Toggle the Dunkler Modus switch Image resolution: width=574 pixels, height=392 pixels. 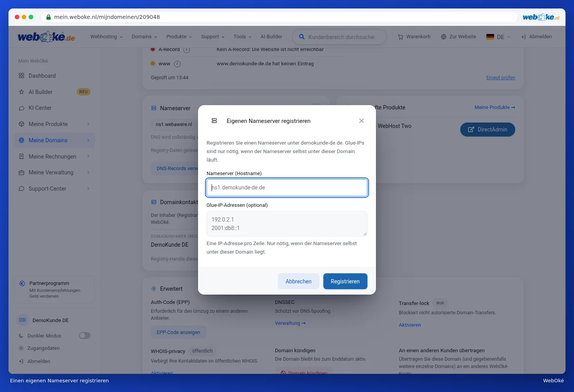(85, 336)
